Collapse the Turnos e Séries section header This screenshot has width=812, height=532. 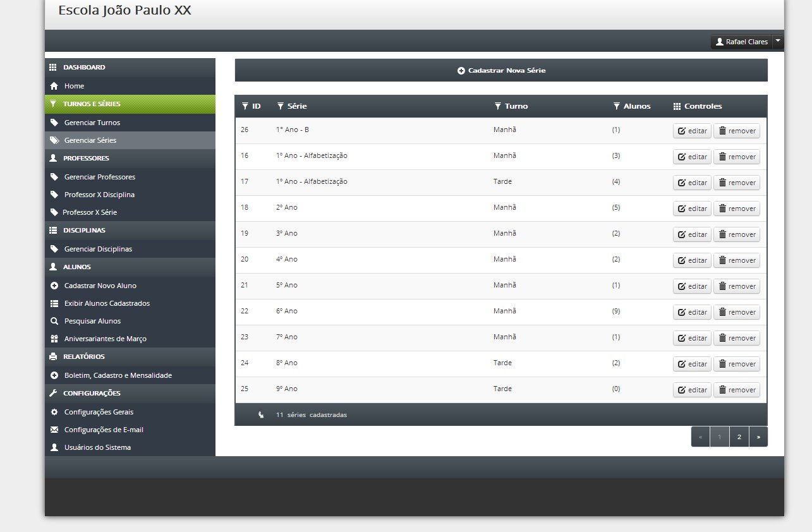tap(130, 104)
